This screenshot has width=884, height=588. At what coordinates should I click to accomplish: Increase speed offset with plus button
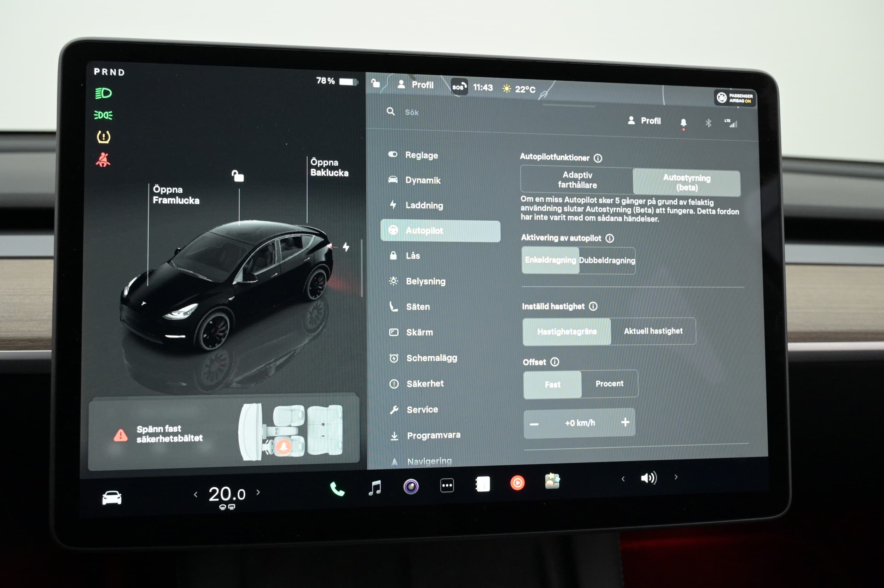[x=625, y=422]
